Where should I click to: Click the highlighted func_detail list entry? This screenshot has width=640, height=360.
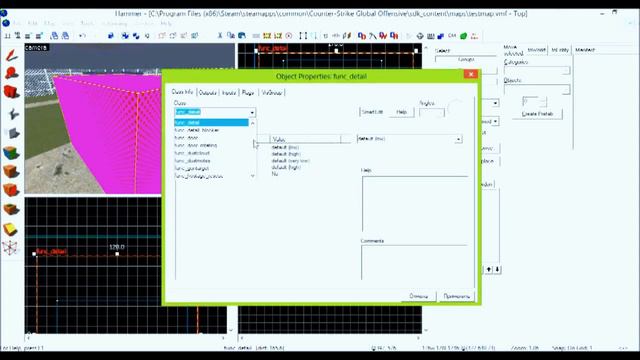pos(211,122)
